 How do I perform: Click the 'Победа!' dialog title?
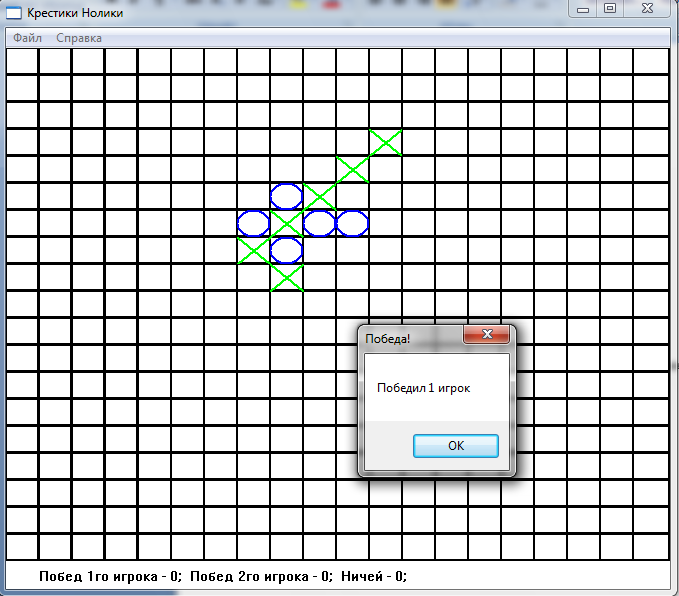click(x=388, y=339)
